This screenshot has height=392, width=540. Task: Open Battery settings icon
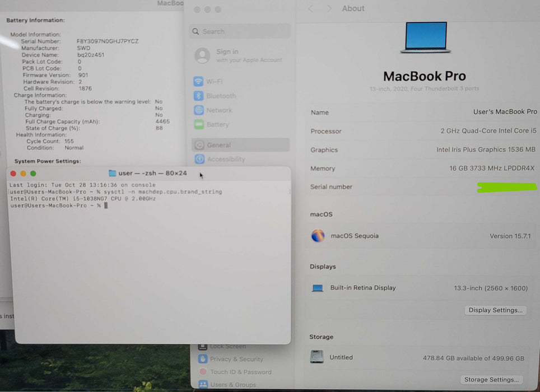[199, 124]
